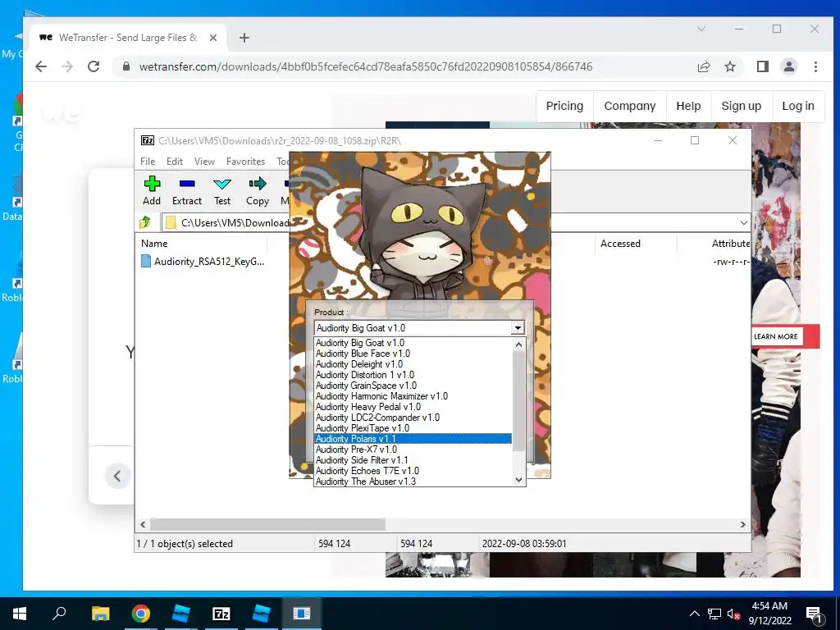Open Help link on WeTransfer
The width and height of the screenshot is (840, 630).
point(688,106)
